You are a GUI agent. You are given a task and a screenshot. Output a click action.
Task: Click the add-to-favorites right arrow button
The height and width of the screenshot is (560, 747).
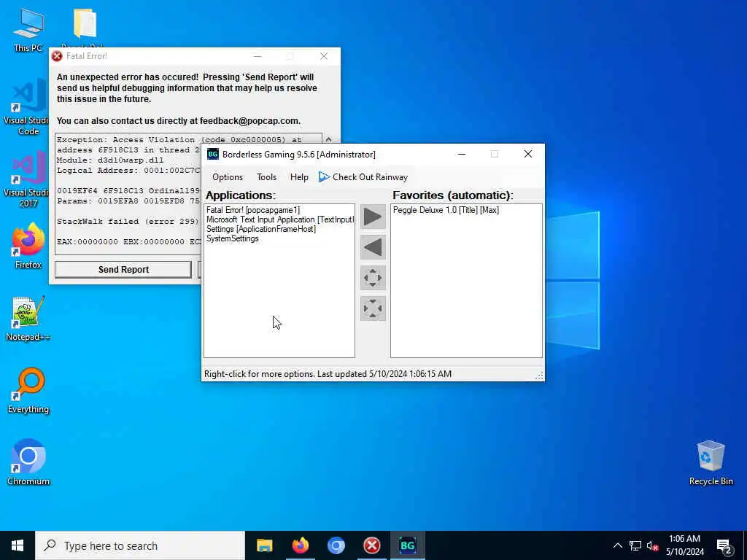point(373,217)
